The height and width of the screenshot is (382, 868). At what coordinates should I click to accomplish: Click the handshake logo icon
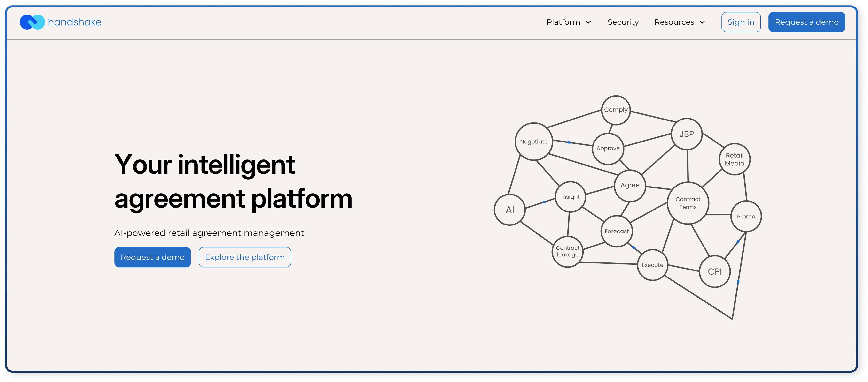pyautogui.click(x=32, y=22)
